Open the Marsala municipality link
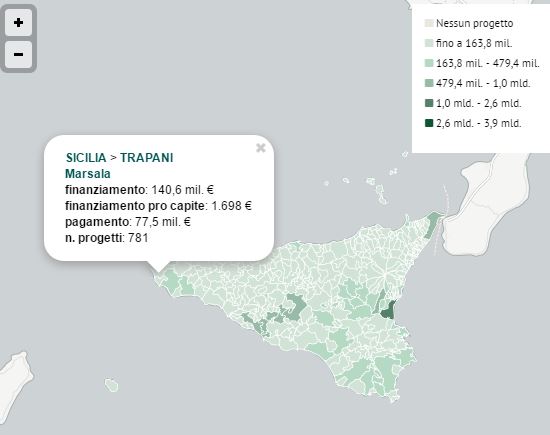Viewport: 550px width, 435px height. tap(88, 174)
